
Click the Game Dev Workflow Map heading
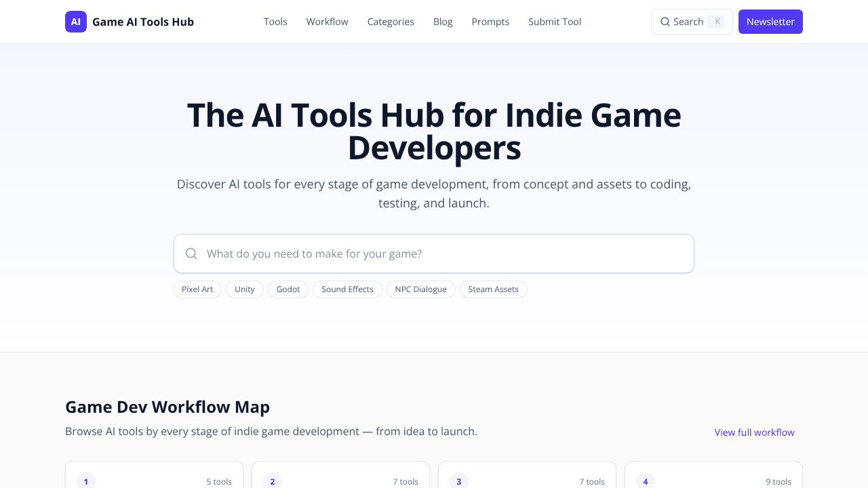coord(167,407)
